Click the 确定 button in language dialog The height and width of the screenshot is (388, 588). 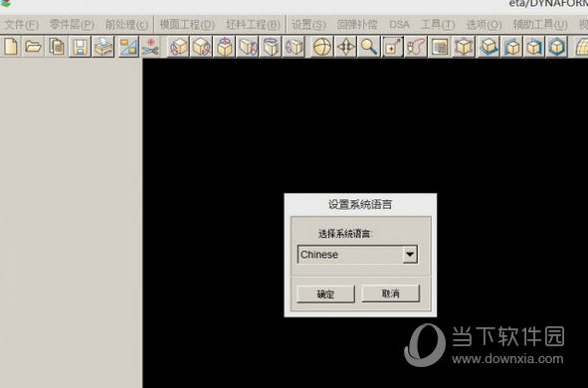click(x=326, y=293)
